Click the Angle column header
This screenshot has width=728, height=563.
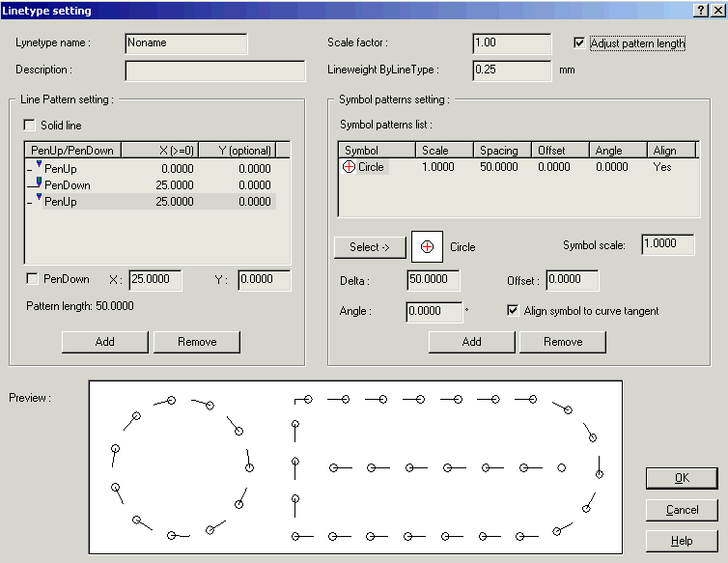tap(618, 151)
